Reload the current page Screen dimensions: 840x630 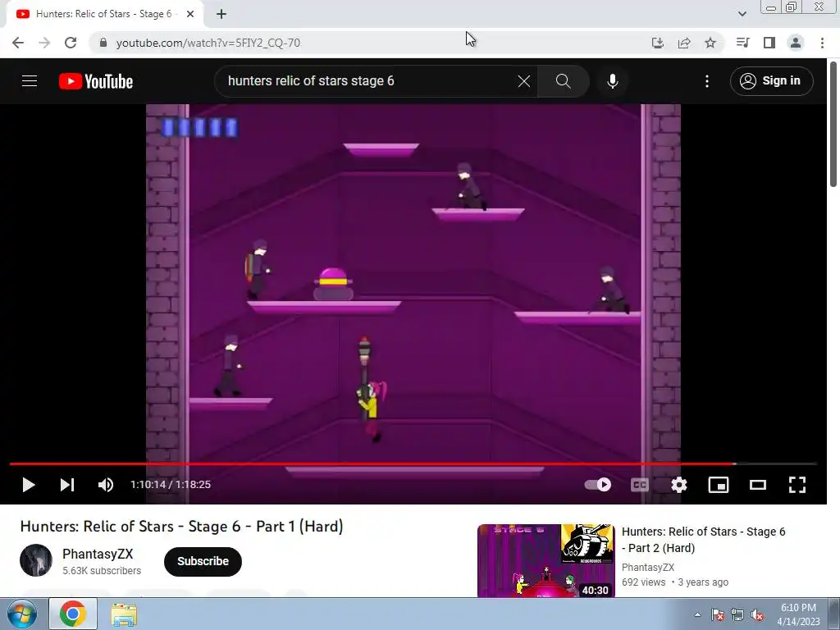71,43
